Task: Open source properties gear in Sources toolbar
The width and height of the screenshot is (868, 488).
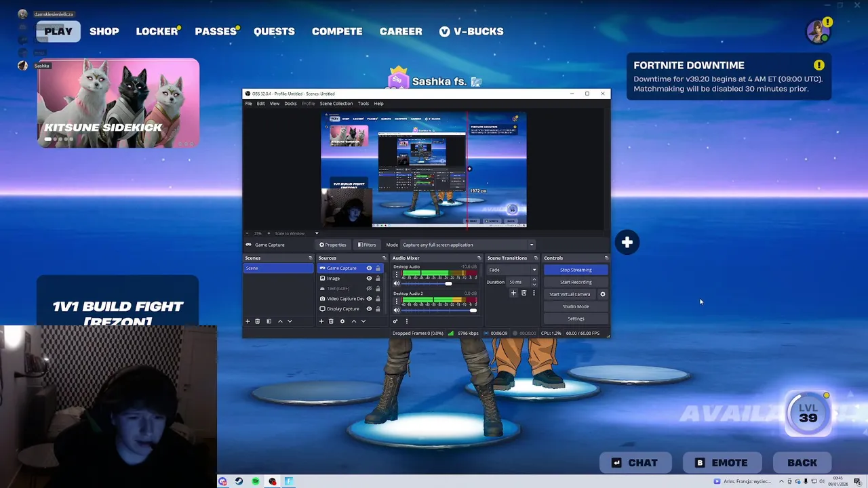Action: pyautogui.click(x=342, y=321)
